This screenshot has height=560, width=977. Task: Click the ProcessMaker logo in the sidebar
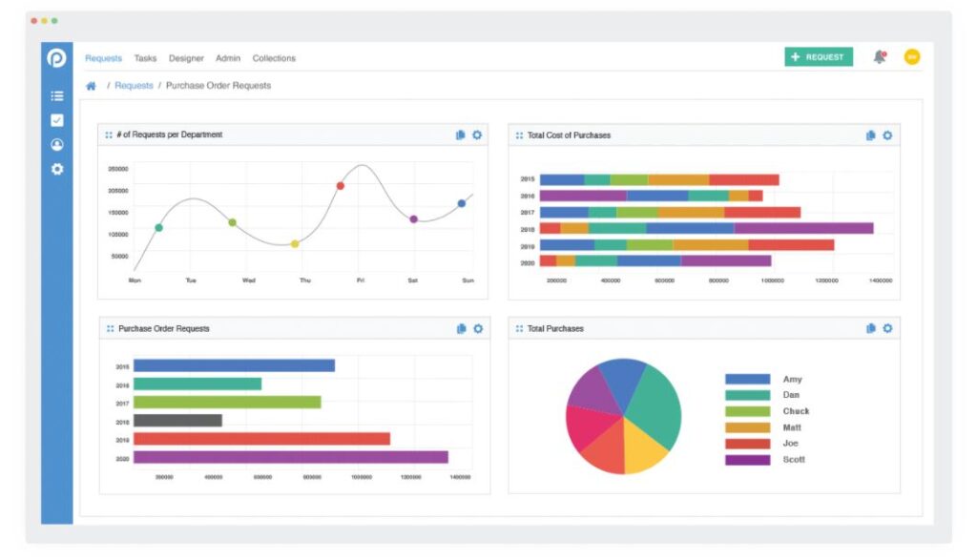(x=56, y=59)
